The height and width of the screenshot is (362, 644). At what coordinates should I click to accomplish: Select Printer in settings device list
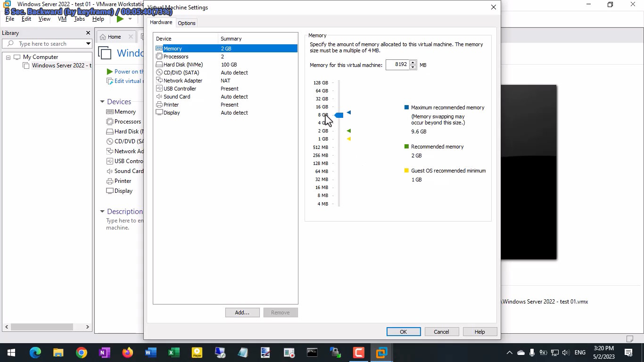coord(171,105)
